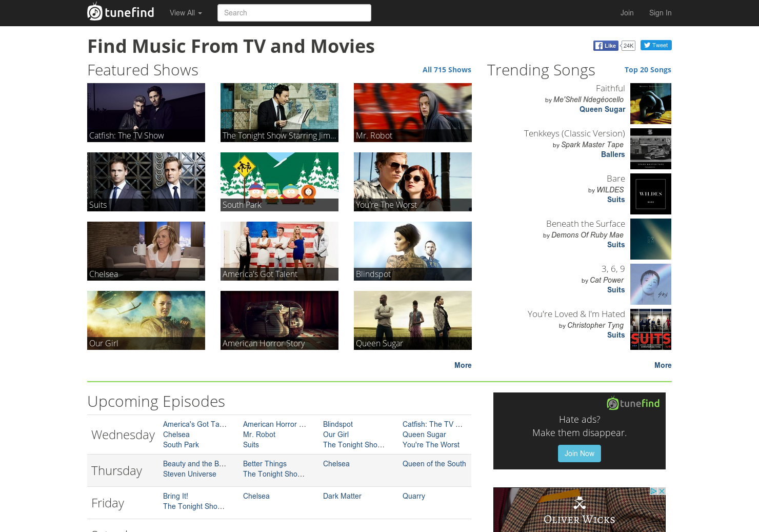Open Friday's Dark Matter episode

342,496
